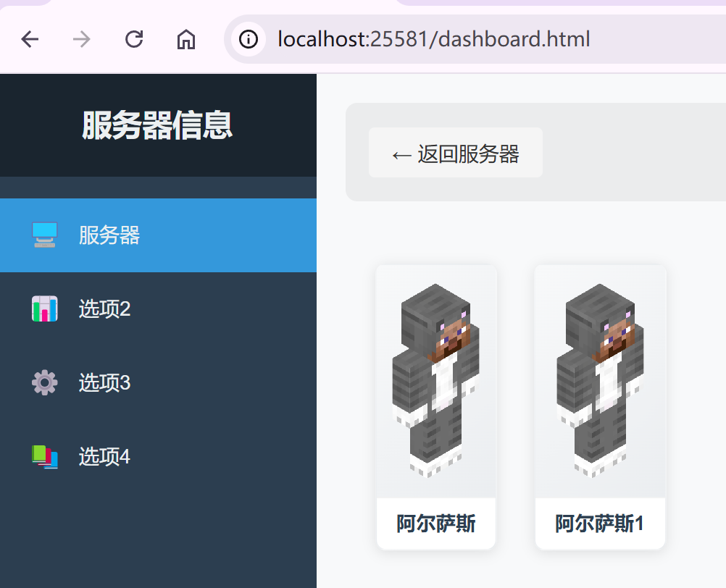Open the browser home page
The image size is (726, 588).
point(186,39)
